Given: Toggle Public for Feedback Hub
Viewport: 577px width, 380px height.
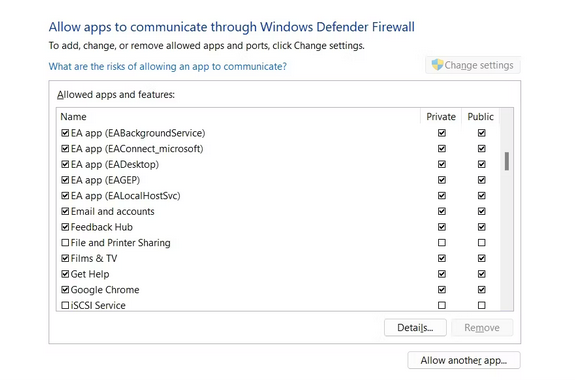Looking at the screenshot, I should (481, 227).
